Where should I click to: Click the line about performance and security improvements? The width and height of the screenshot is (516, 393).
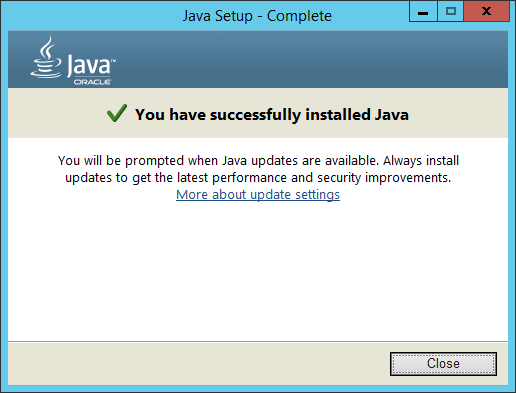[258, 178]
